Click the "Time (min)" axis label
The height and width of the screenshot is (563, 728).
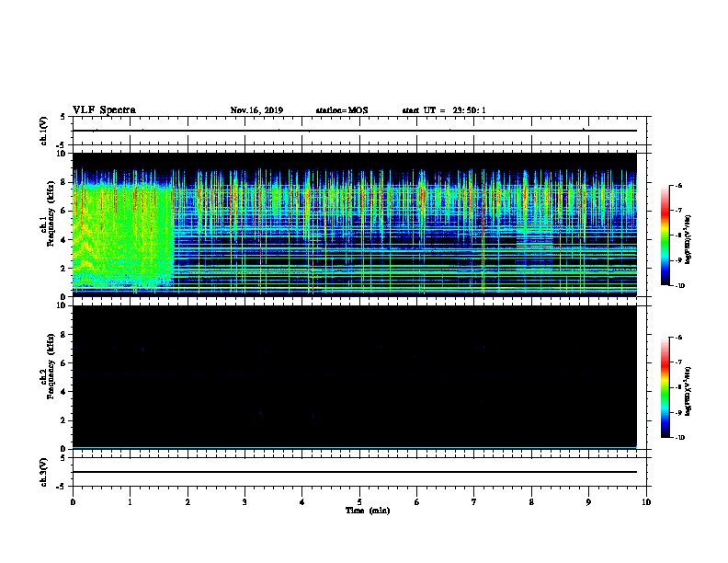(368, 511)
